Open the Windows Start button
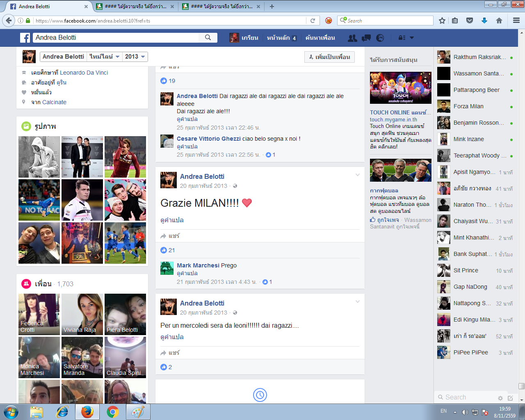 (x=11, y=412)
